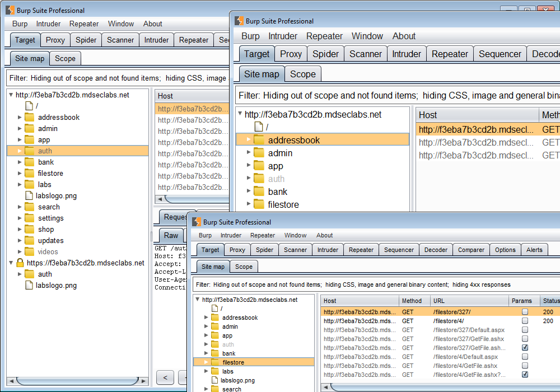Screen dimensions: 560x392
Task: Expand the auth node under the https host
Action: (20, 274)
